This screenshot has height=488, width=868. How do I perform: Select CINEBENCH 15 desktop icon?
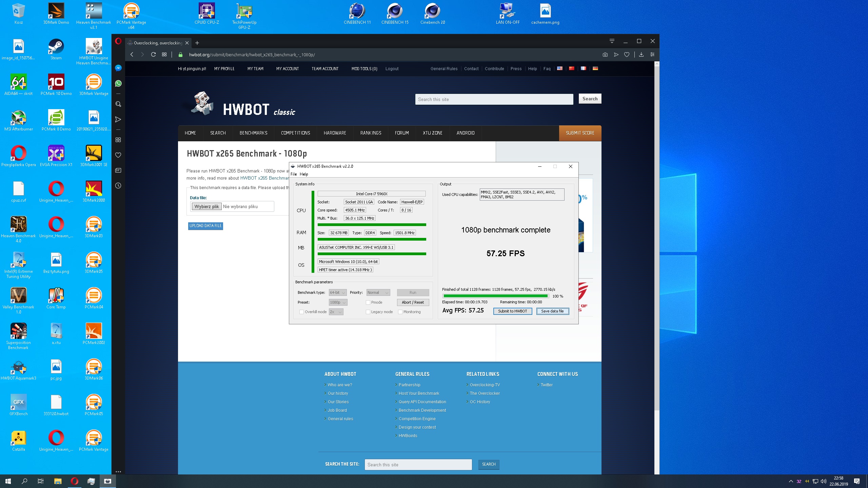pyautogui.click(x=395, y=14)
